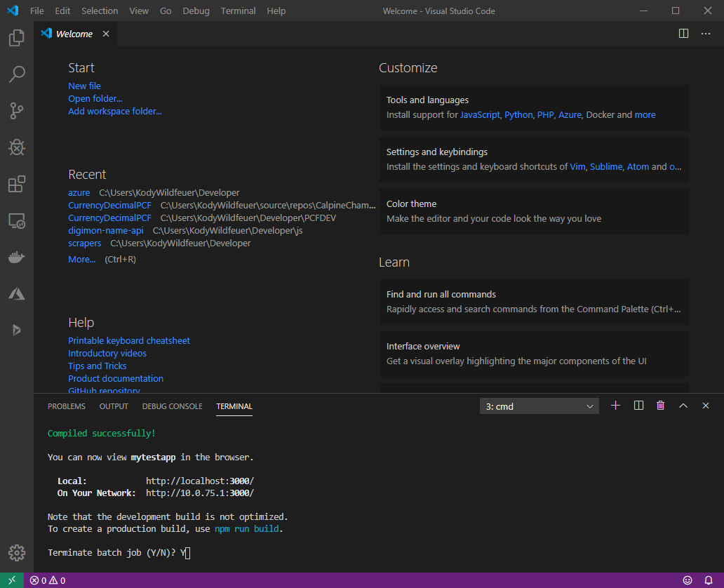Install PHP support link
The width and height of the screenshot is (724, 588).
tap(545, 114)
